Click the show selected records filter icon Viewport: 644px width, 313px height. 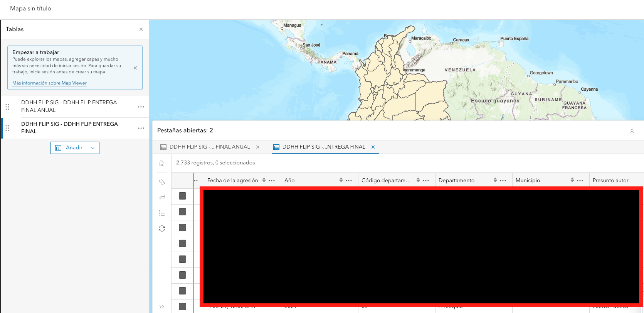coord(162,197)
